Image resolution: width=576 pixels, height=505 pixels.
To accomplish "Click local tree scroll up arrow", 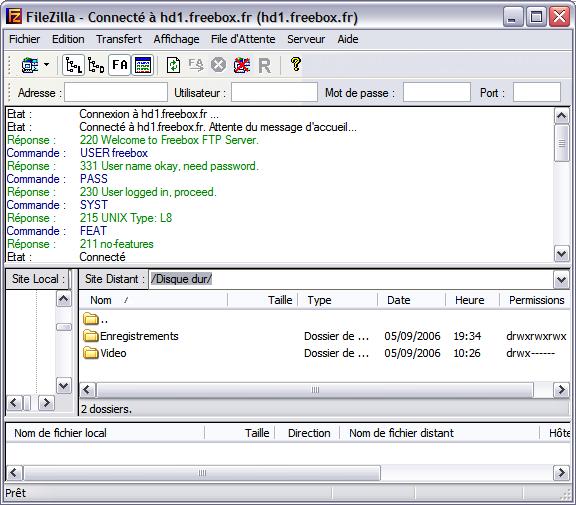I will (x=64, y=299).
